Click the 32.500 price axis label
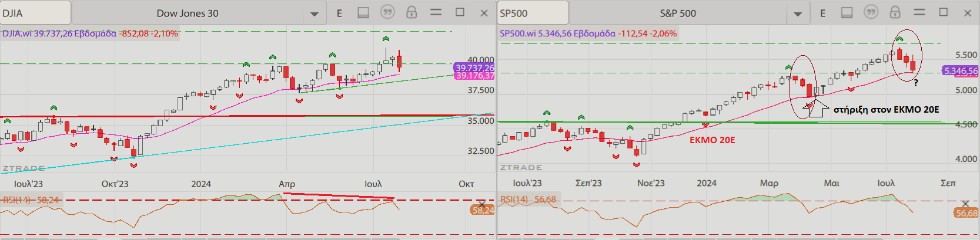Viewport: 980px width, 240px height. (480, 151)
